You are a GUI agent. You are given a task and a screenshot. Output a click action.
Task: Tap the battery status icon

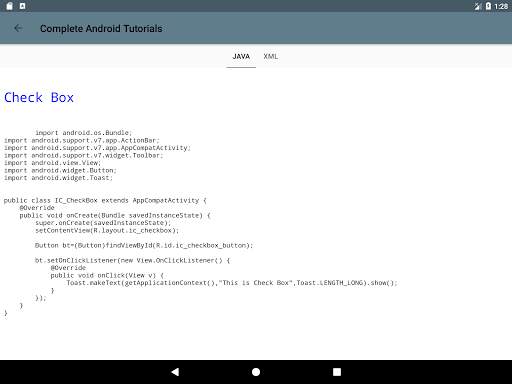click(488, 6)
